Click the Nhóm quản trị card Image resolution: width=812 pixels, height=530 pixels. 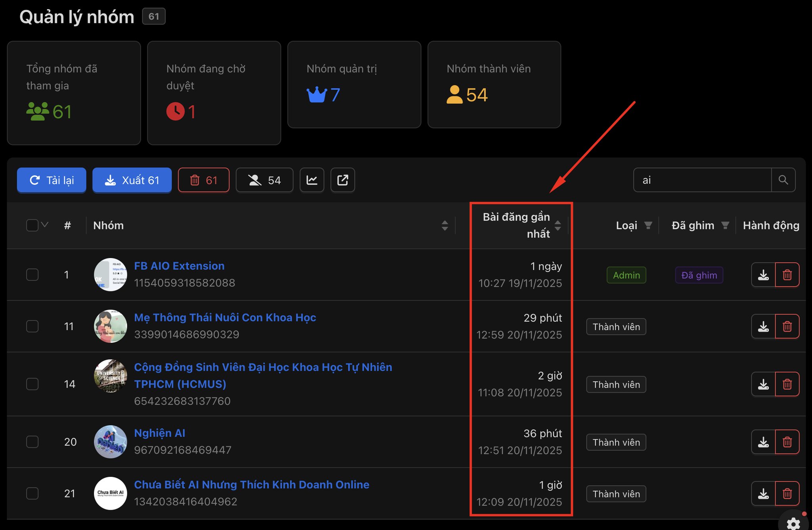click(x=354, y=84)
